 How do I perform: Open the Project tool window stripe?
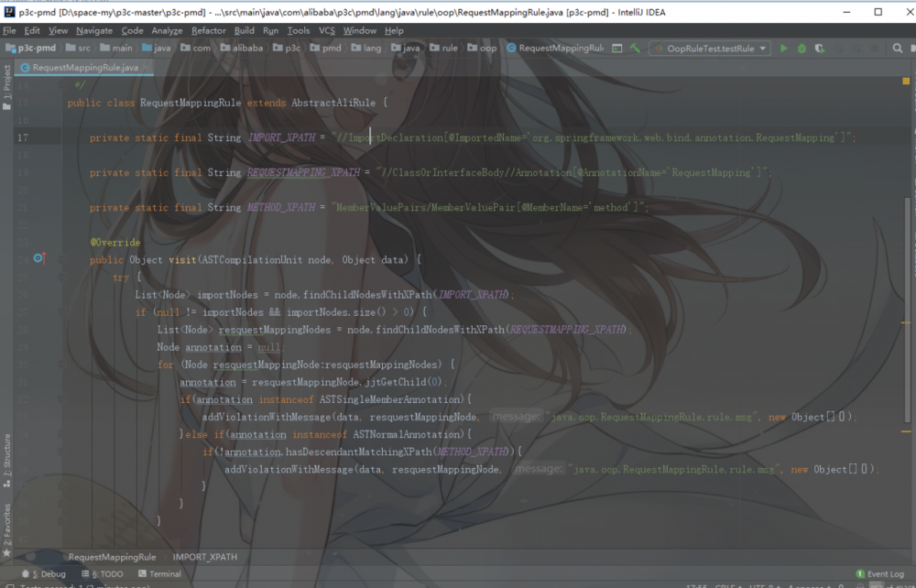pyautogui.click(x=6, y=86)
